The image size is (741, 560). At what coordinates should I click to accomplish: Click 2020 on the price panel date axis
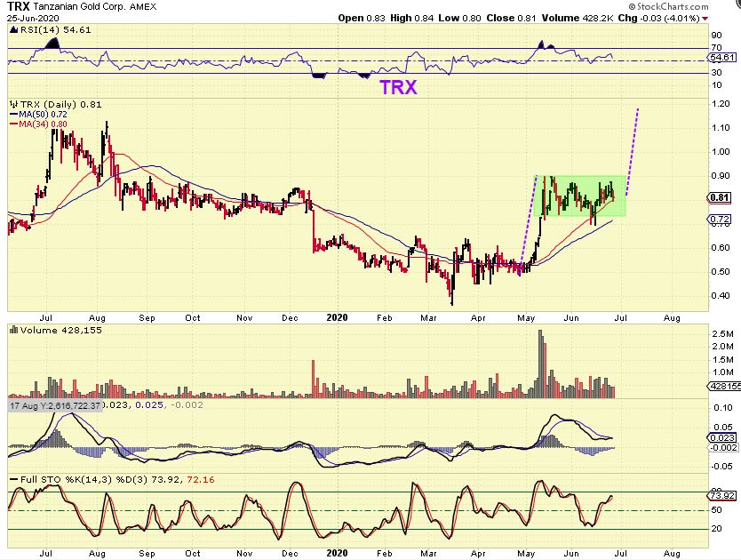(337, 318)
